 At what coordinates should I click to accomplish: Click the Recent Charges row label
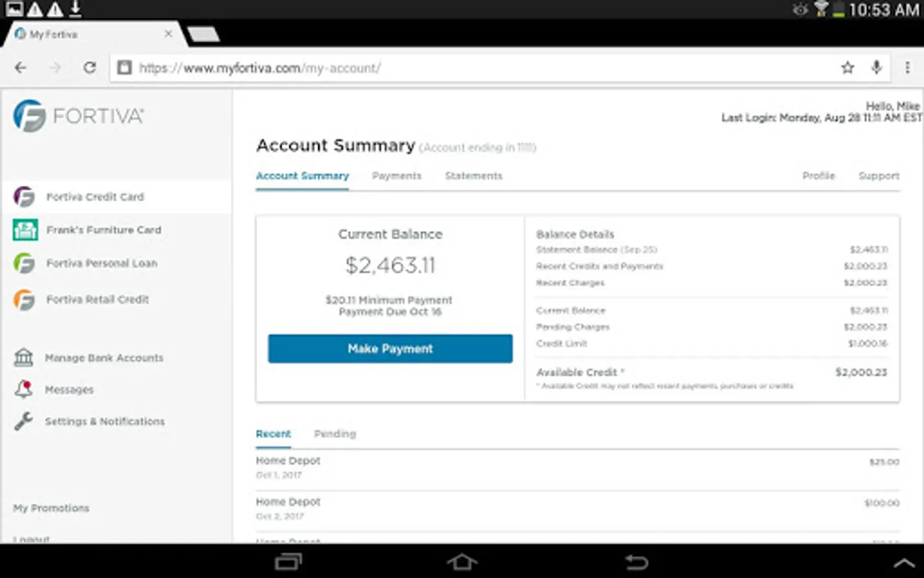570,283
